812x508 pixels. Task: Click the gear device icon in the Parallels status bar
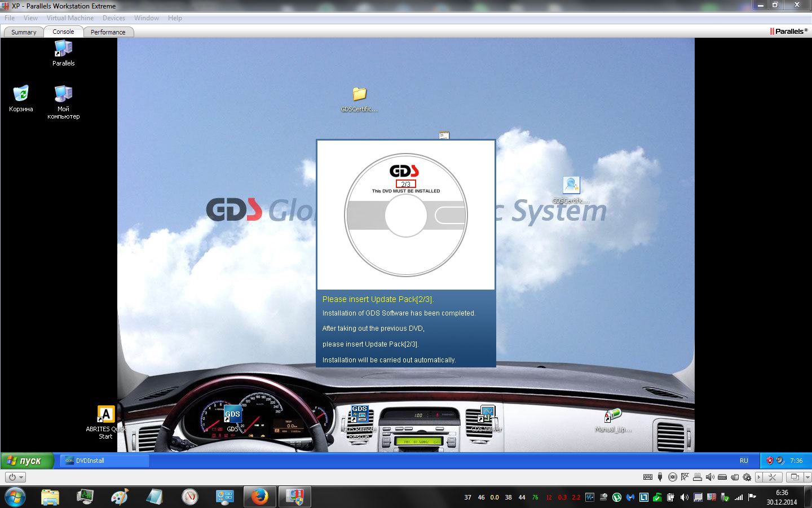[x=747, y=477]
